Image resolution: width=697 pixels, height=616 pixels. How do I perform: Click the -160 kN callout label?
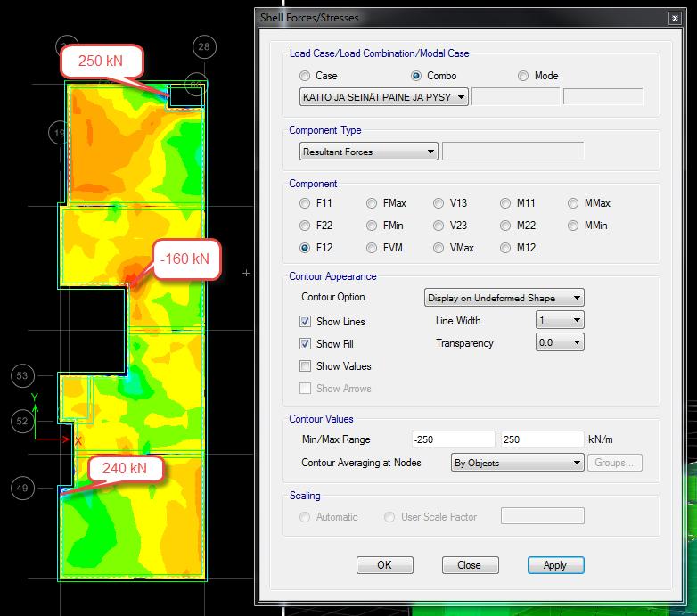185,259
